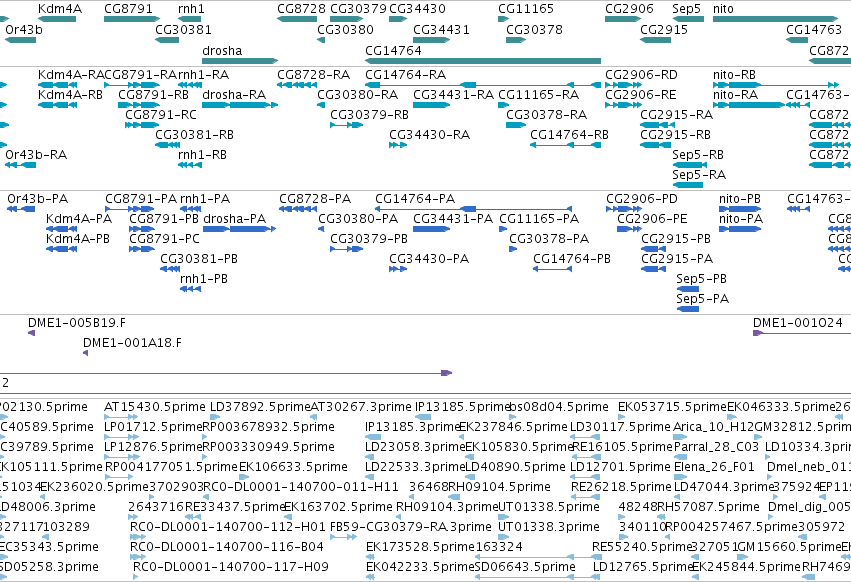Click the CG30380 gene label
Image resolution: width=851 pixels, height=582 pixels.
346,29
